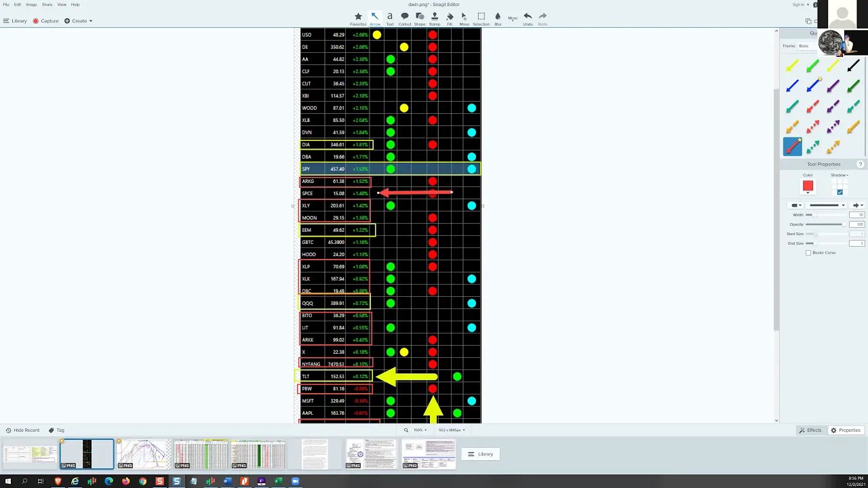This screenshot has width=868, height=488.
Task: Select the Selection tool
Action: coord(481,18)
